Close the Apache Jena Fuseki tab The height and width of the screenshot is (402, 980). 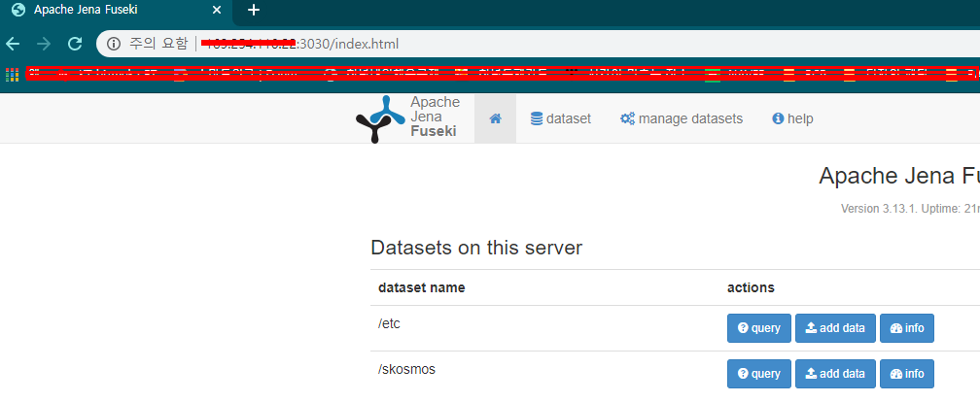[217, 10]
